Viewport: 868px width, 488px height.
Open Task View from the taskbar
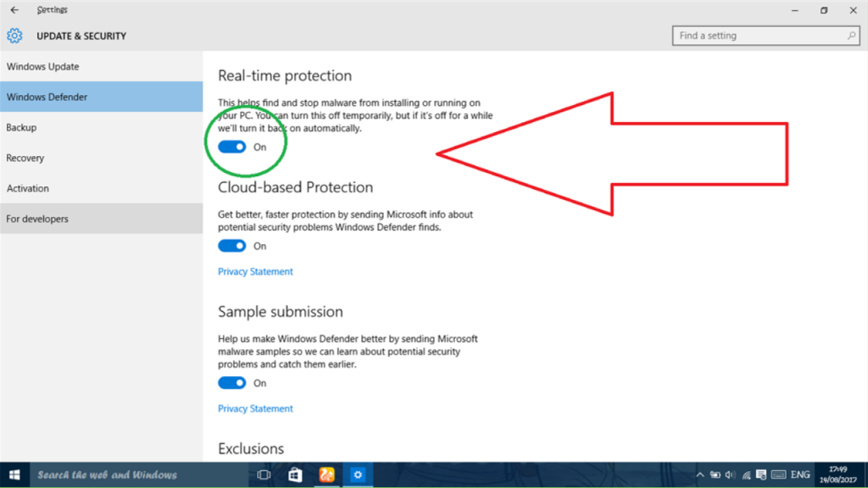(x=264, y=474)
